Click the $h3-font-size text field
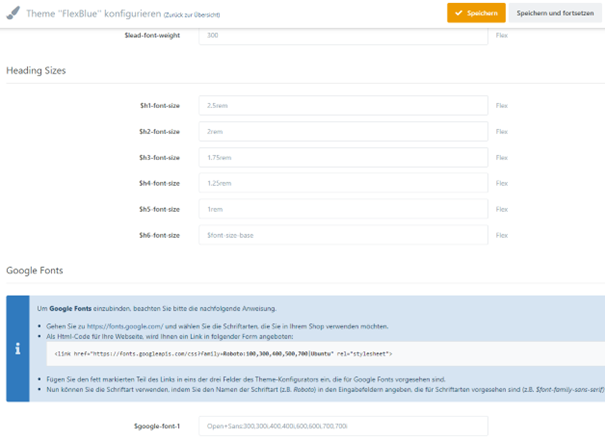Image resolution: width=605 pixels, height=440 pixels. (343, 157)
